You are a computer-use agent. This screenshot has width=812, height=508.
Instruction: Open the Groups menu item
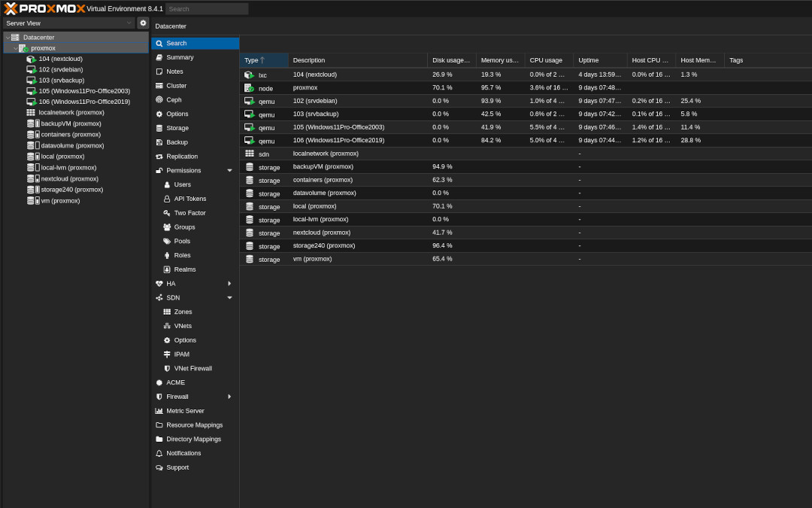(195, 227)
